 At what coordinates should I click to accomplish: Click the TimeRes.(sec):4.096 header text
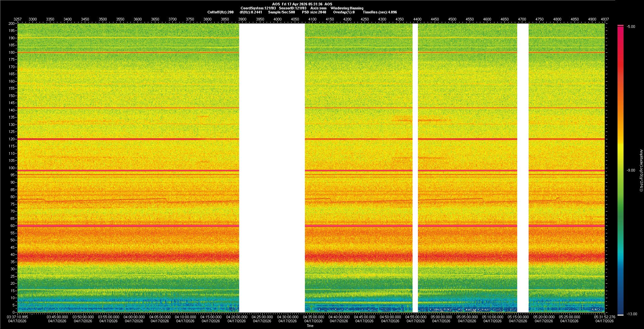pos(380,12)
